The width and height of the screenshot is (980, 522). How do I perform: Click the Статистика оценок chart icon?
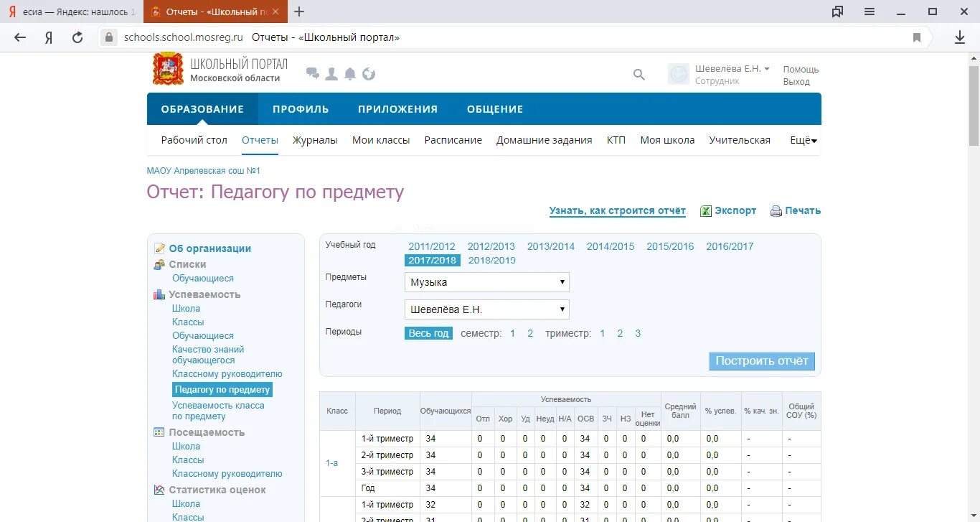[159, 490]
